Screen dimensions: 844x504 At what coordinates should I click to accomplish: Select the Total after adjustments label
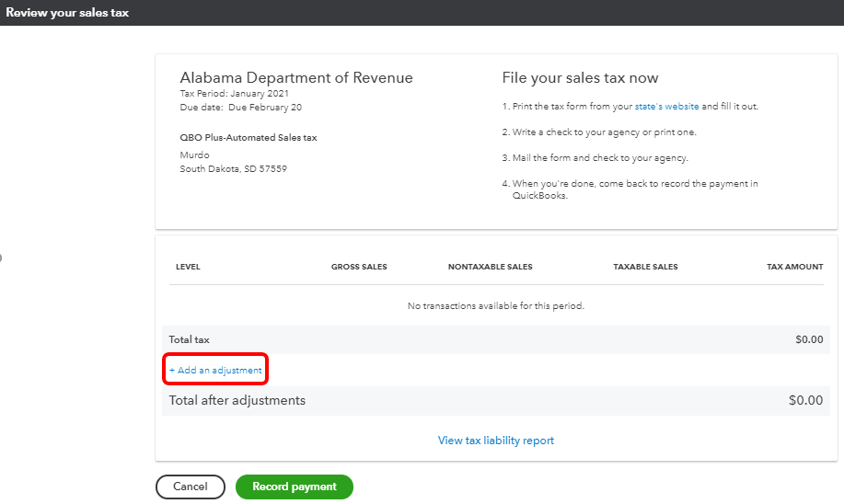click(237, 400)
